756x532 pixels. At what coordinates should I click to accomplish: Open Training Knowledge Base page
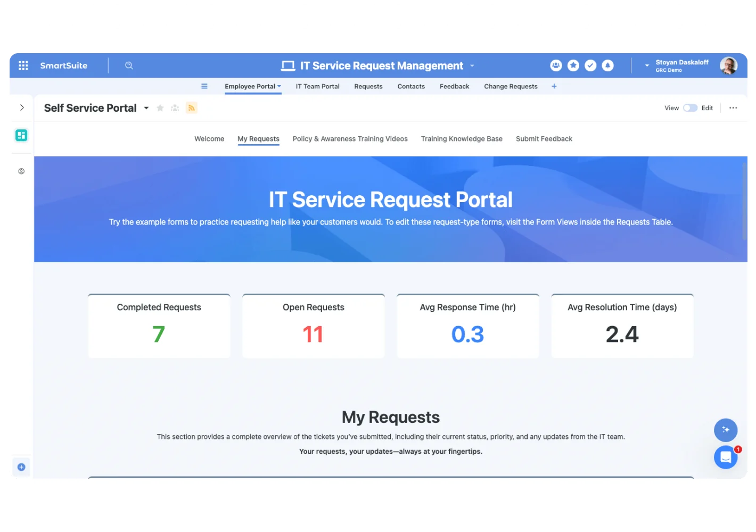coord(462,139)
